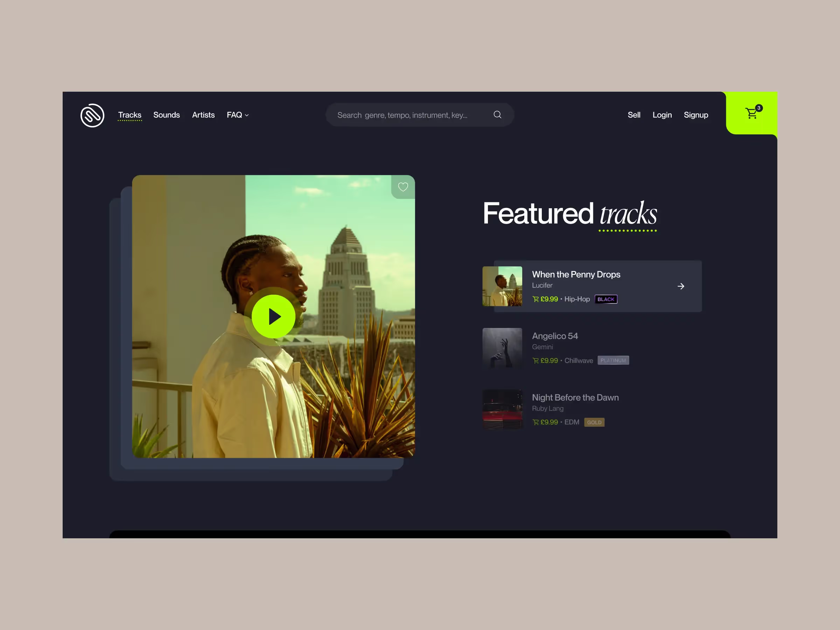Click cart icon on Angelico 54 price
Viewport: 840px width, 630px height.
click(535, 361)
